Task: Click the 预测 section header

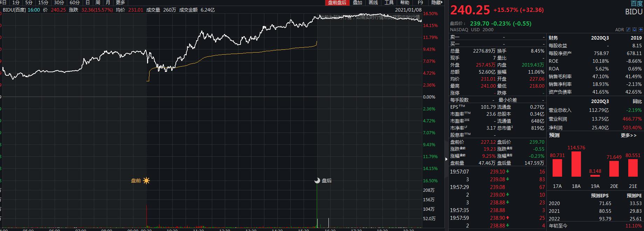Action: [x=554, y=135]
